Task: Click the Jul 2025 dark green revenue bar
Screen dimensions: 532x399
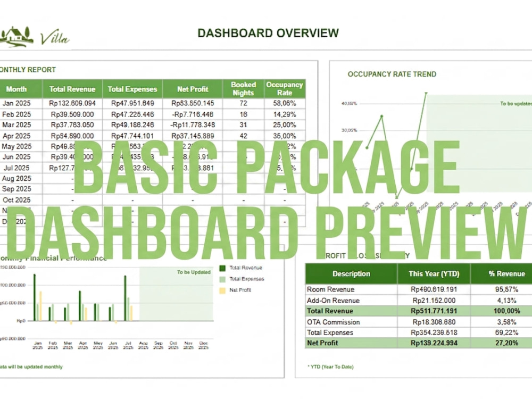Action: click(125, 298)
